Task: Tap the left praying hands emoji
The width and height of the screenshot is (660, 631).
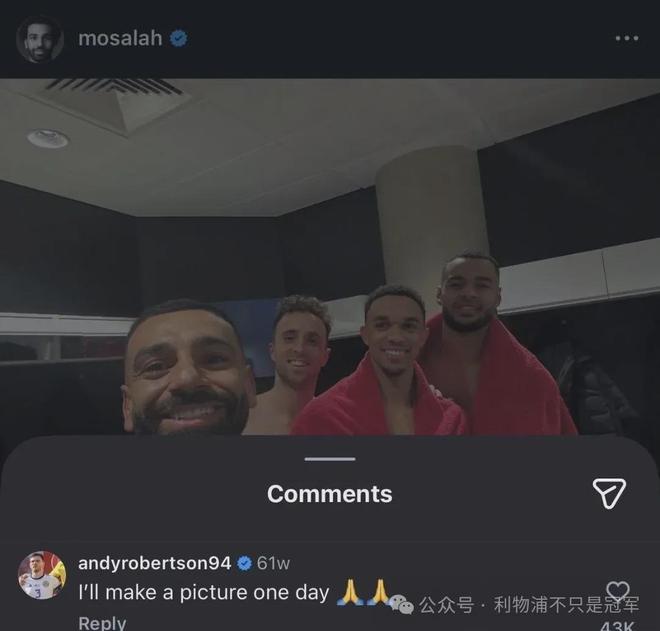Action: pos(350,592)
